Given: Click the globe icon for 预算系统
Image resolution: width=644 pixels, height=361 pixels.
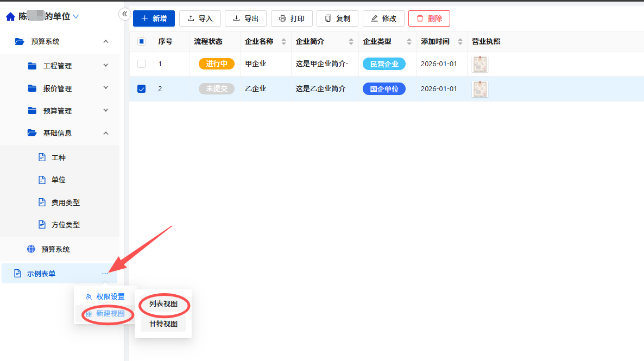Looking at the screenshot, I should (x=31, y=249).
